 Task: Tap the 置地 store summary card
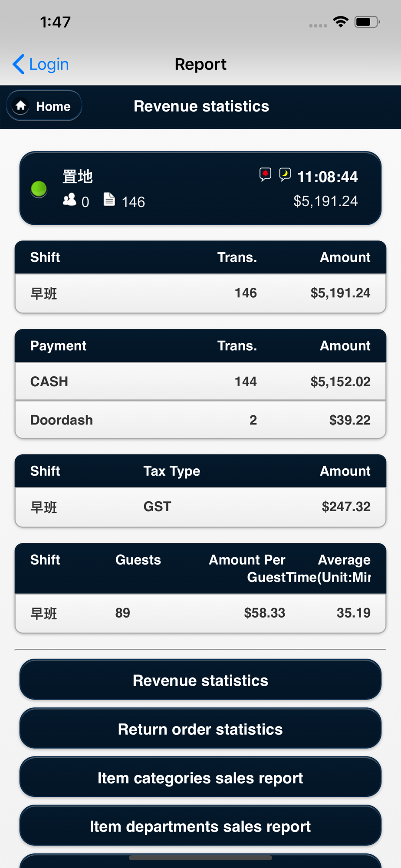click(x=200, y=188)
